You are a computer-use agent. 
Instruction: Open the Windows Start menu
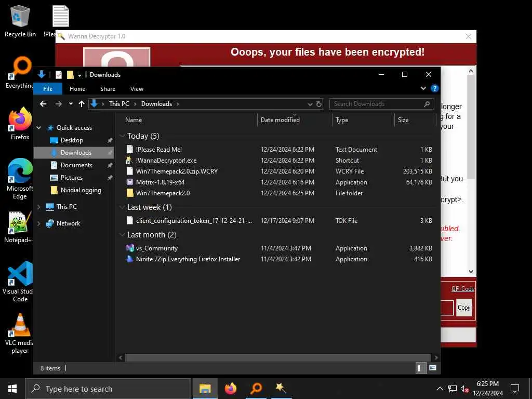tap(12, 389)
